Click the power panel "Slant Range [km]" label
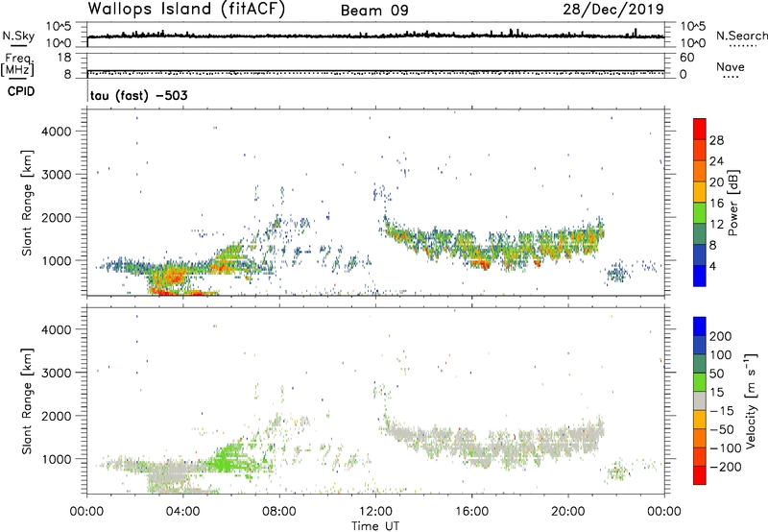The image size is (768, 532). (27, 203)
